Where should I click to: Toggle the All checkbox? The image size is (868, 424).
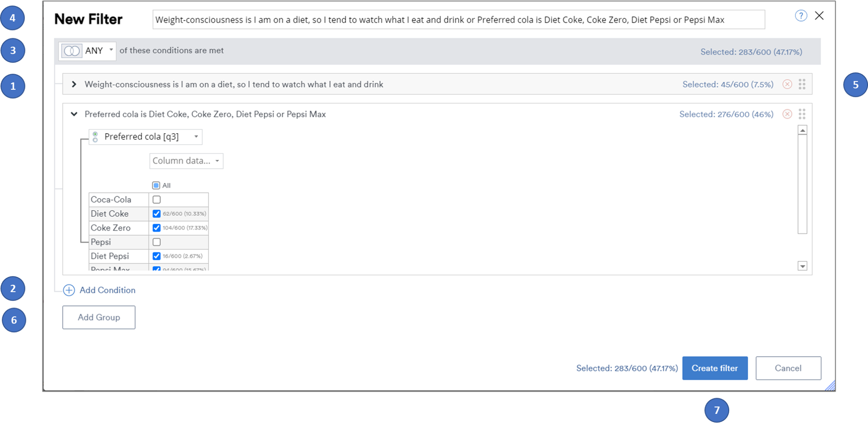(156, 185)
